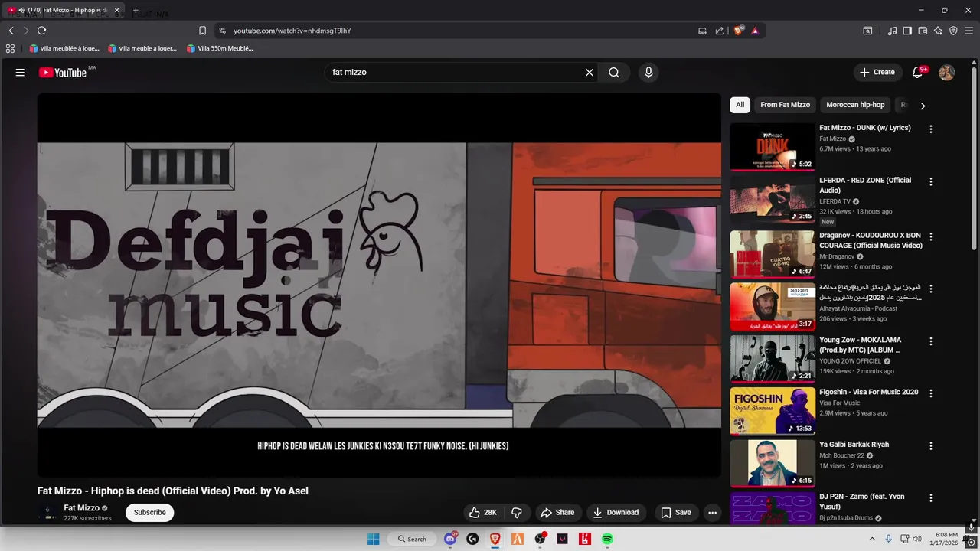This screenshot has width=980, height=551.
Task: Toggle the browser sidebar panel icon
Action: coord(907,31)
